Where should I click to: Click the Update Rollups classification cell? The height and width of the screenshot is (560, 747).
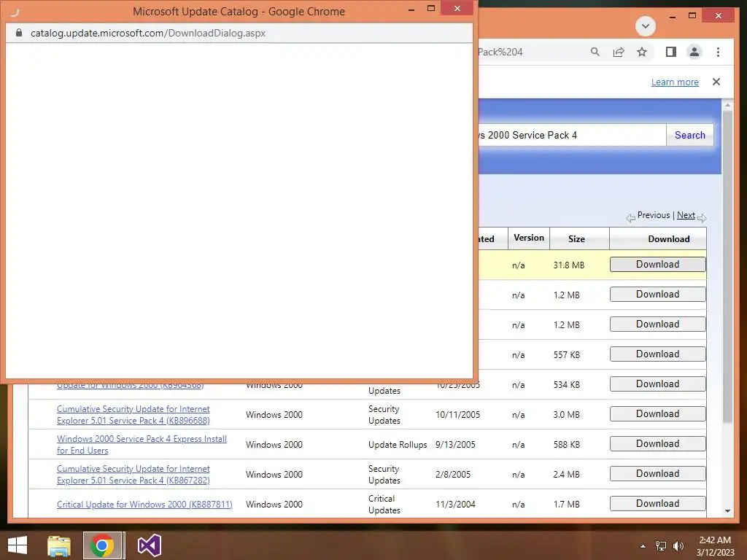[398, 445]
